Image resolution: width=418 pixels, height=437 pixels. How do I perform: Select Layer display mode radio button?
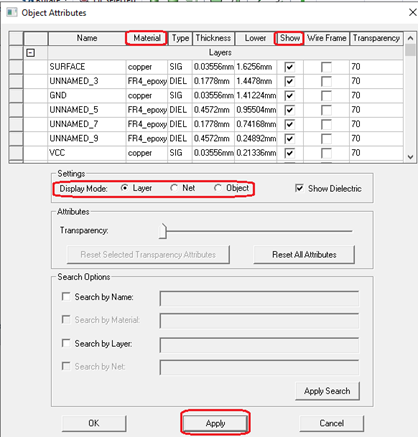tap(124, 188)
